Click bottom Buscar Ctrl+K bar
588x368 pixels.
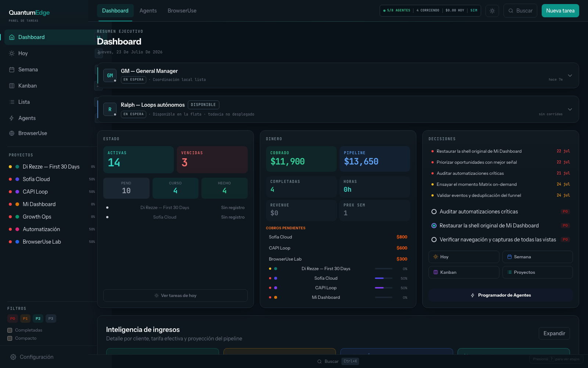point(338,361)
